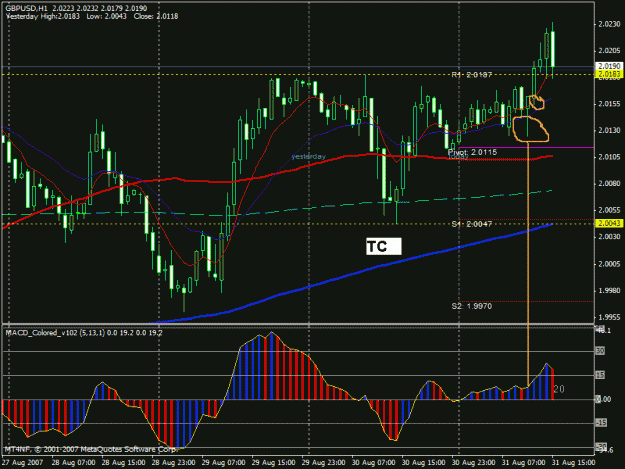
Task: Click the gray 20 label beside MACD bars
Action: point(559,389)
